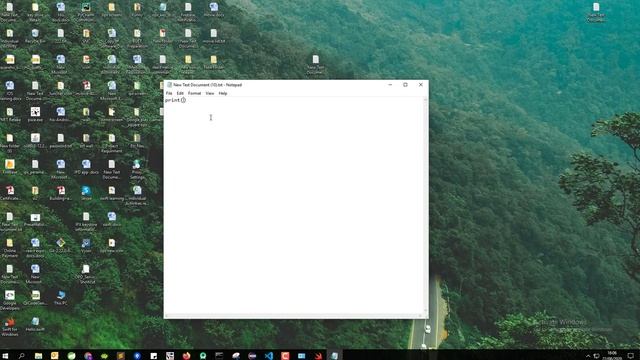Select the Vysor desktop shortcut
The width and height of the screenshot is (640, 360).
(x=86, y=246)
